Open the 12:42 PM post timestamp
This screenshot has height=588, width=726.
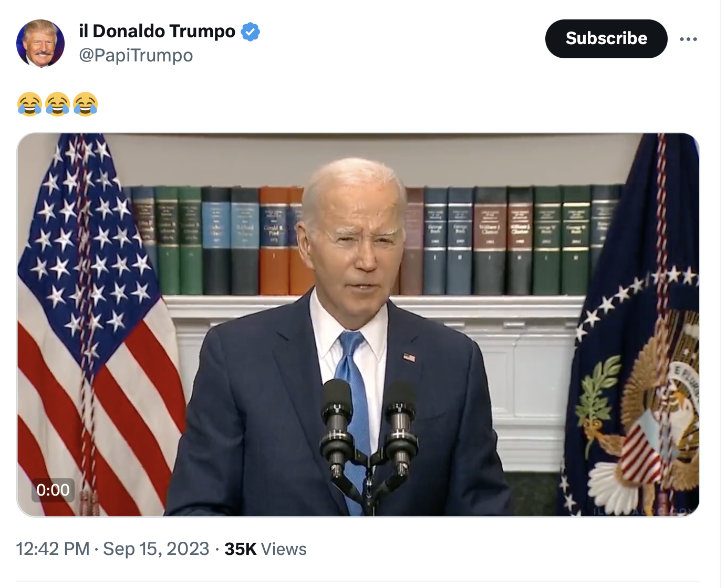[x=53, y=549]
